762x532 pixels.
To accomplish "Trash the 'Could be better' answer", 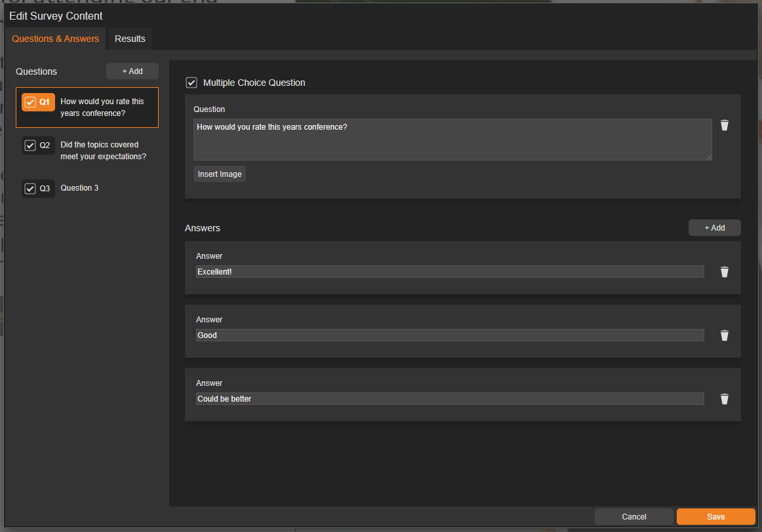I will pos(724,399).
